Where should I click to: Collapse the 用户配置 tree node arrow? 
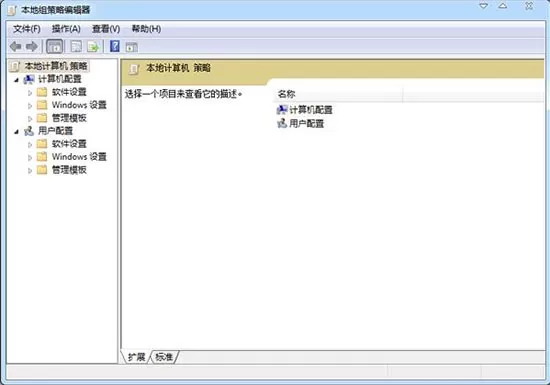click(x=16, y=132)
